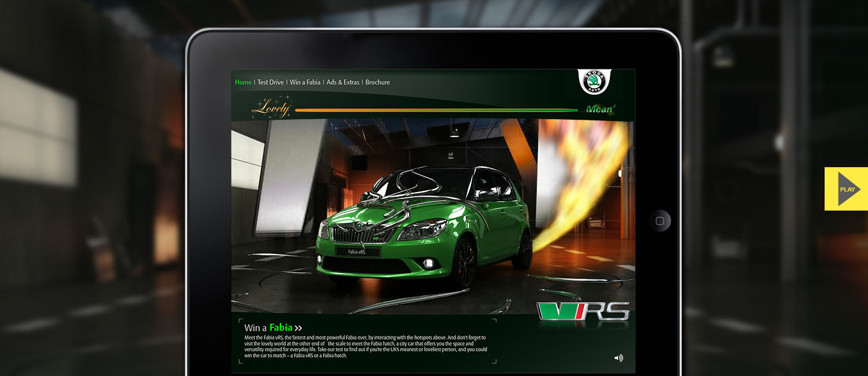This screenshot has height=376, width=868.
Task: Click the yellow PLAY button
Action: 846,189
